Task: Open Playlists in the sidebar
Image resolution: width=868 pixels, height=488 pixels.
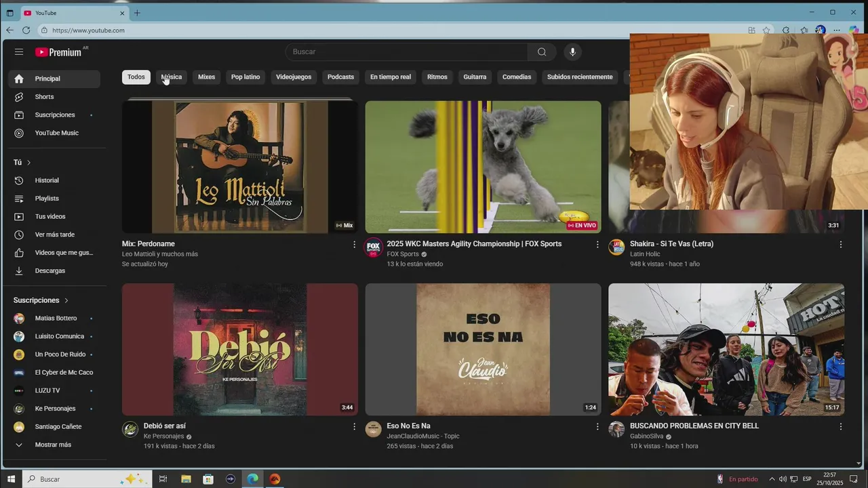Action: (54, 199)
